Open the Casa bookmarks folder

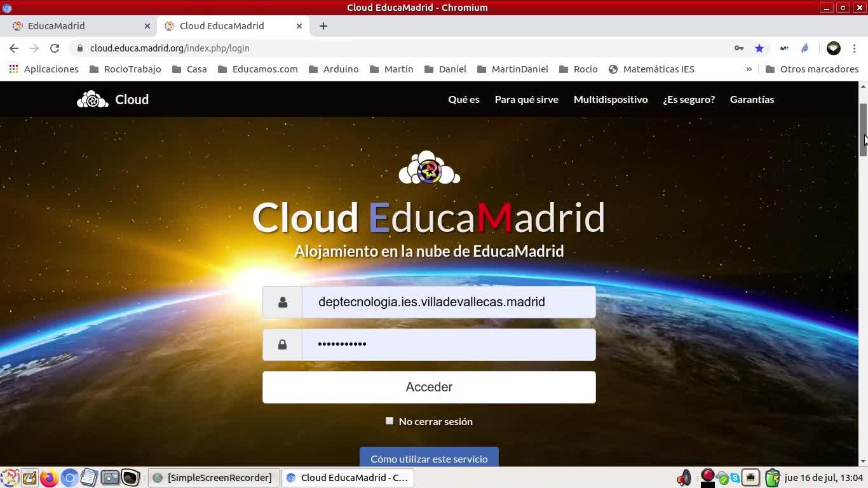189,69
